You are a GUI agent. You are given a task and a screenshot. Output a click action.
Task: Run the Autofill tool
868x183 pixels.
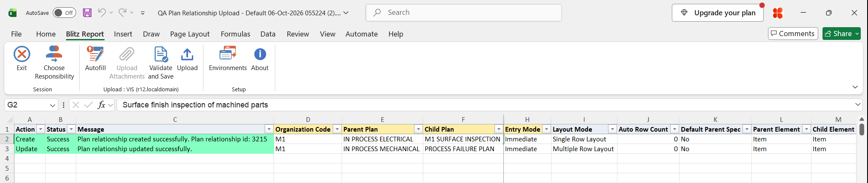click(x=95, y=54)
